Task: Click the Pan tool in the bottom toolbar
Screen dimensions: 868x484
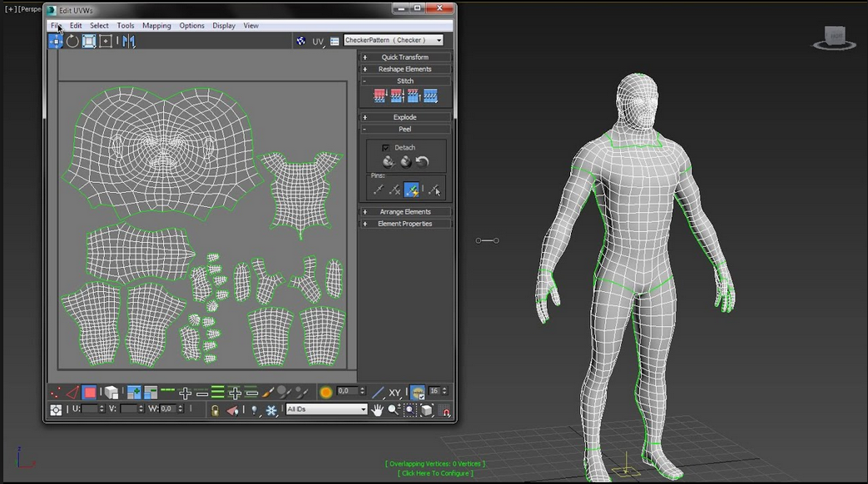Action: pyautogui.click(x=379, y=409)
